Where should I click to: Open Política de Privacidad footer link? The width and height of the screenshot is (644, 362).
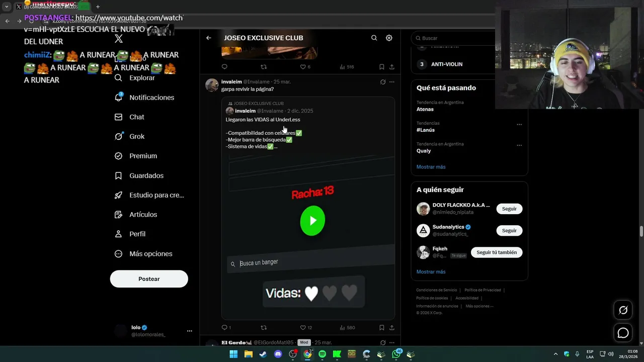click(482, 290)
